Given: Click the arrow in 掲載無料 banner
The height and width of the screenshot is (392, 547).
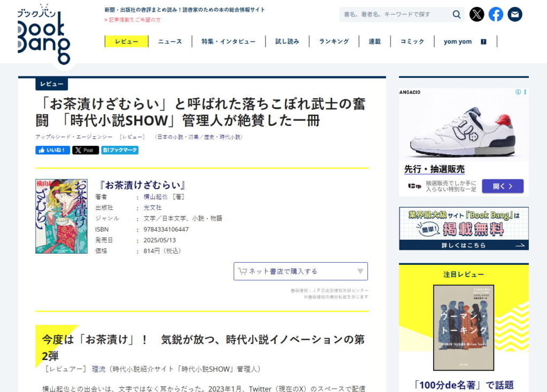Looking at the screenshot, I should coord(520,245).
